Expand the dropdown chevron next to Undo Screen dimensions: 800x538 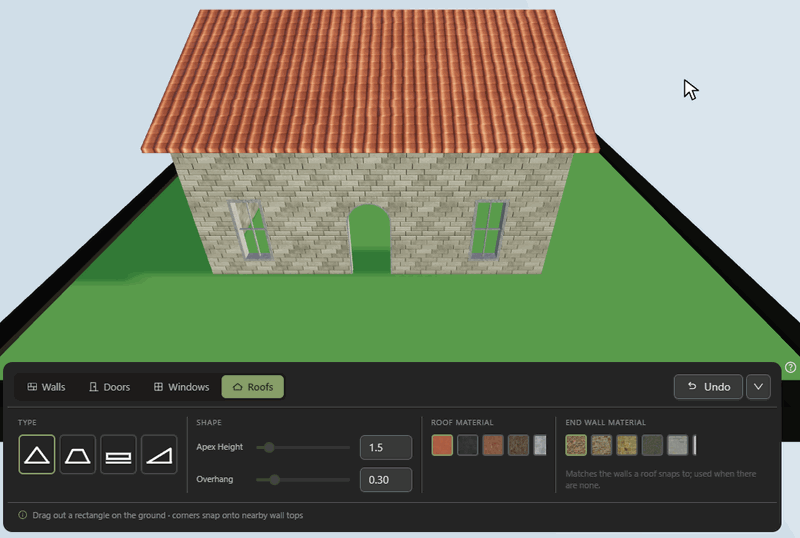pos(758,387)
